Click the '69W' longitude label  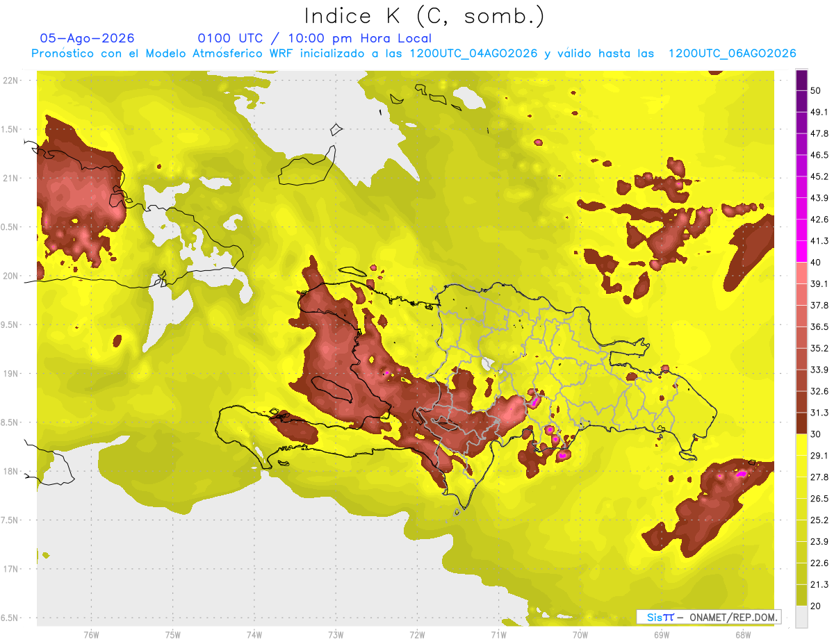(x=661, y=634)
